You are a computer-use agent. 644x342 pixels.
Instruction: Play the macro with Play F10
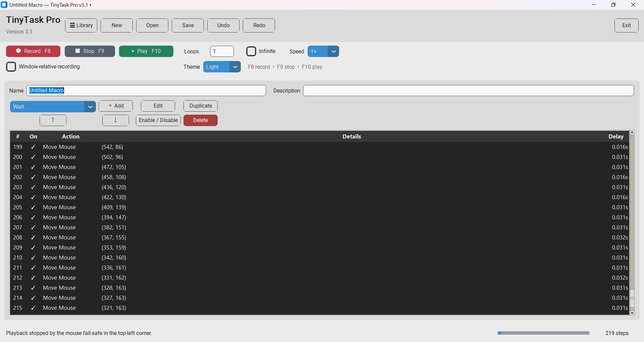[146, 51]
